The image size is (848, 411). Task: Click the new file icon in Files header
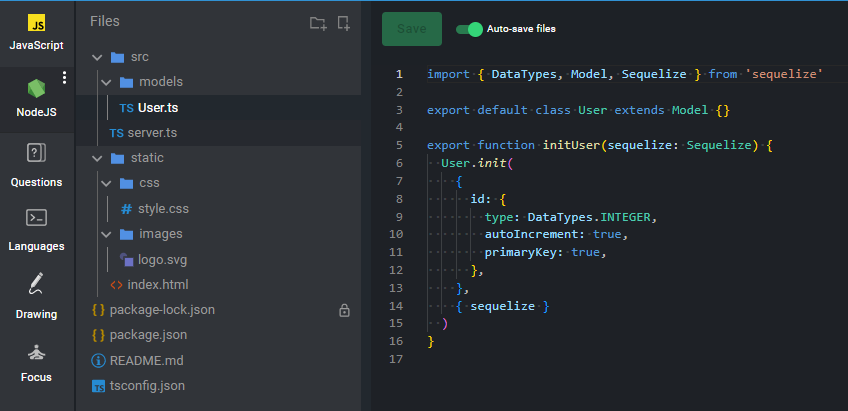click(344, 23)
